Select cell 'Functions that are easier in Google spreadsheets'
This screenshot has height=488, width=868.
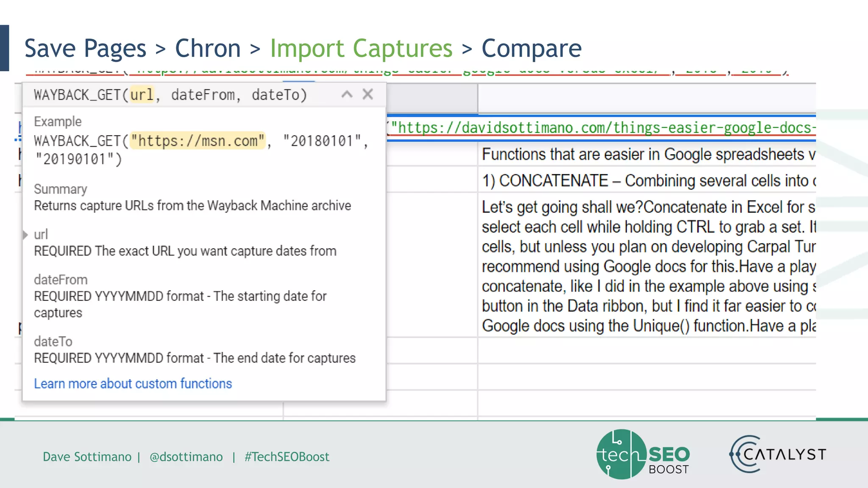point(647,154)
